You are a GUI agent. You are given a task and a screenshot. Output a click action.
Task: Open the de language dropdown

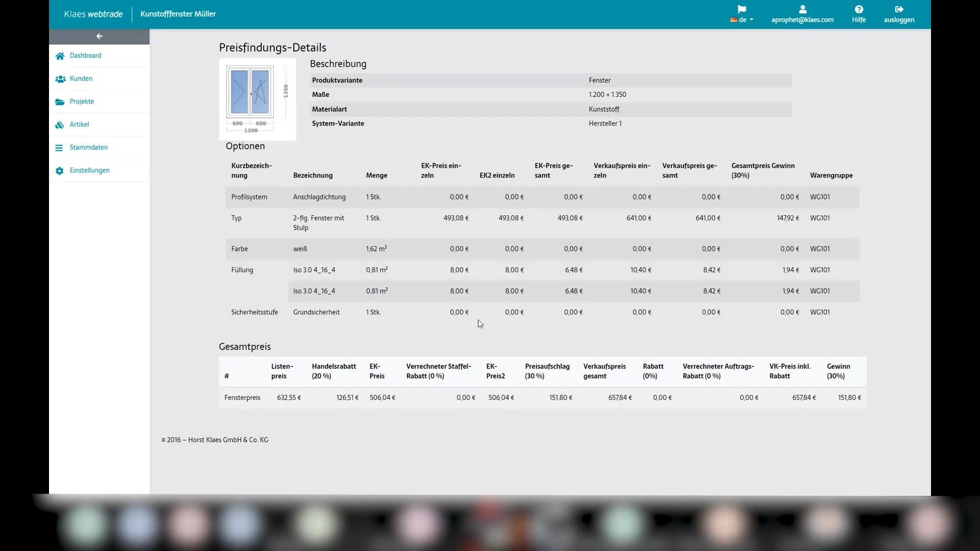pos(742,20)
